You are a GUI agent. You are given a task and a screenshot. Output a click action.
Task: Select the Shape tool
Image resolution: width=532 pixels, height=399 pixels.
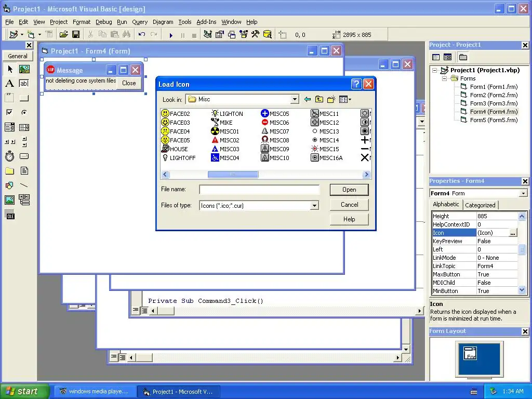10,185
